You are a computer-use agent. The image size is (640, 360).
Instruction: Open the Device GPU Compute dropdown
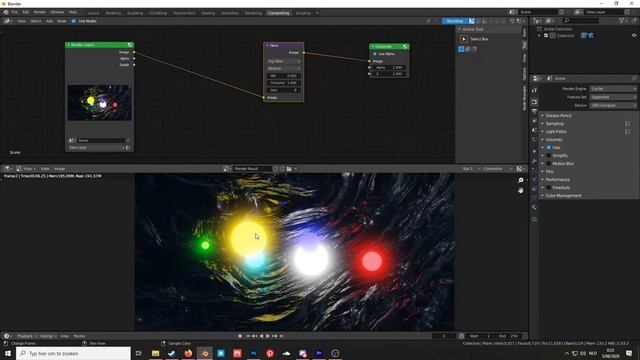(613, 105)
